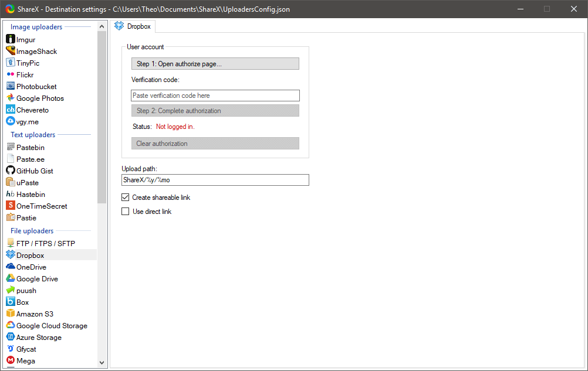The image size is (588, 371).
Task: Click the Azure Storage label text
Action: [x=39, y=338]
